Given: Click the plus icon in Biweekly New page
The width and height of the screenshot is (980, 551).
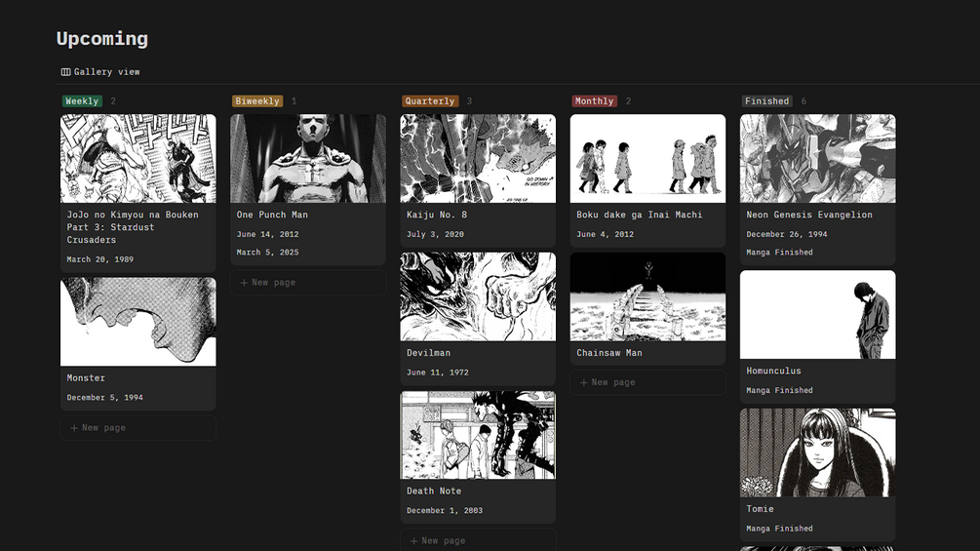Looking at the screenshot, I should click(245, 283).
